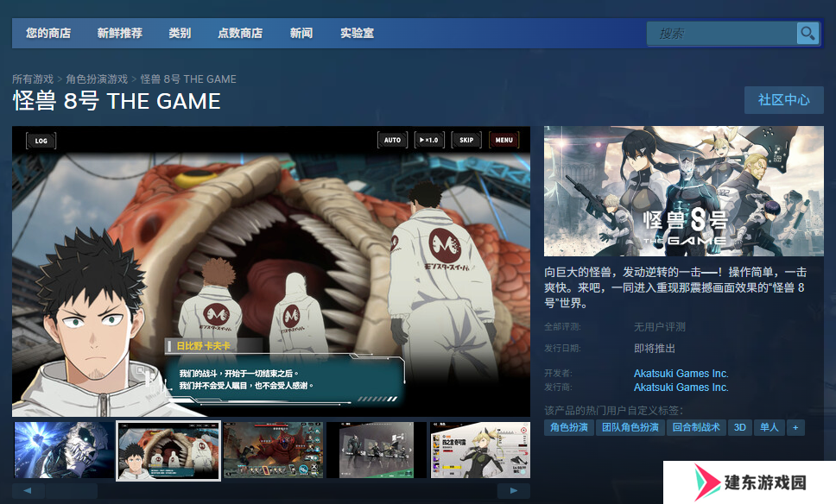
Task: Select the 单人 tag
Action: click(x=769, y=427)
